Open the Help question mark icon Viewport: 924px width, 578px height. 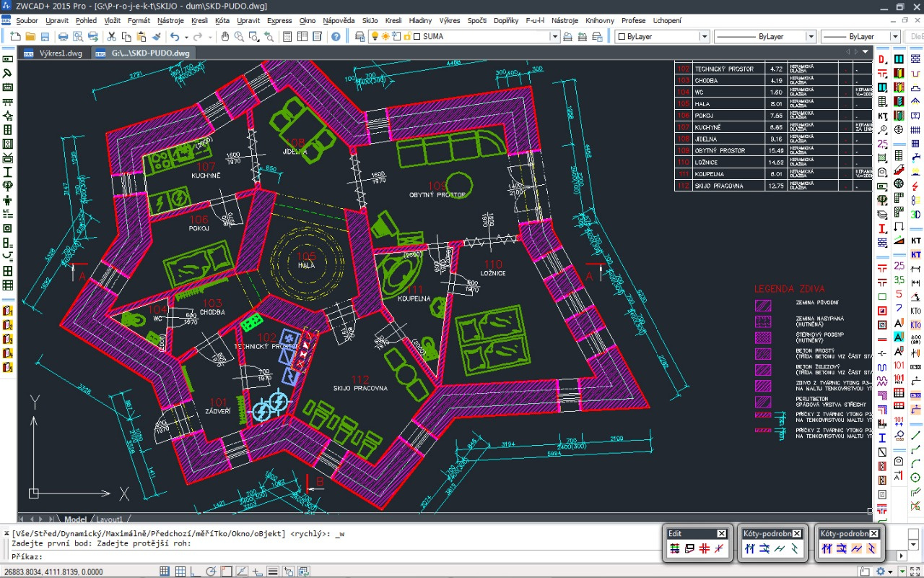click(336, 36)
